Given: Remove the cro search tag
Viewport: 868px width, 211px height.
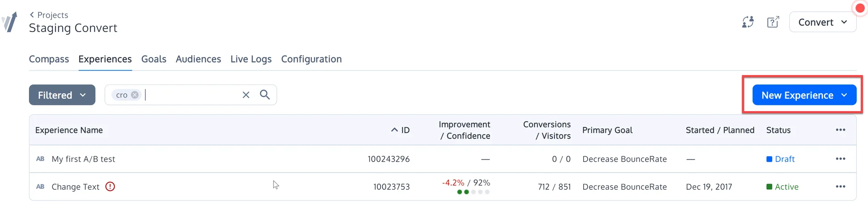Looking at the screenshot, I should 135,95.
